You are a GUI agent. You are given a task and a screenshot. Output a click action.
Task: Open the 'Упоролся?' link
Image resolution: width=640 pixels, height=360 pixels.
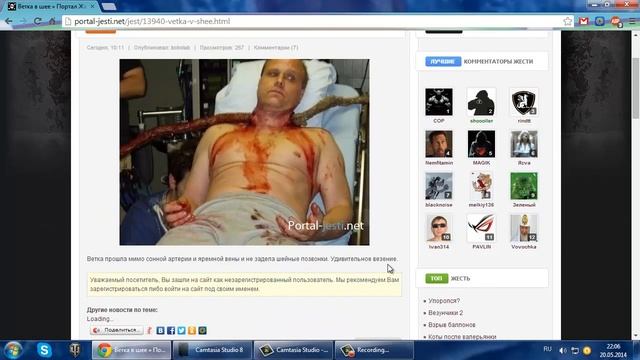pos(444,301)
